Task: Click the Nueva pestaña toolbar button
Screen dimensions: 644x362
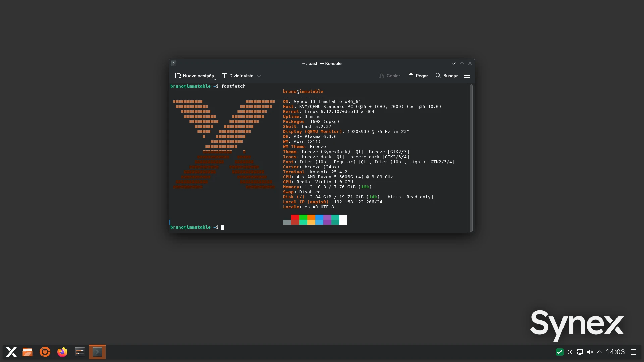Action: point(194,76)
